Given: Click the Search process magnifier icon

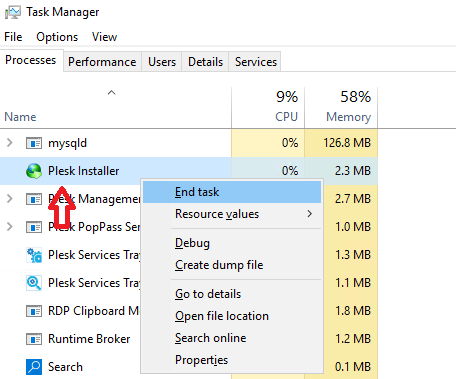Looking at the screenshot, I should 34,367.
